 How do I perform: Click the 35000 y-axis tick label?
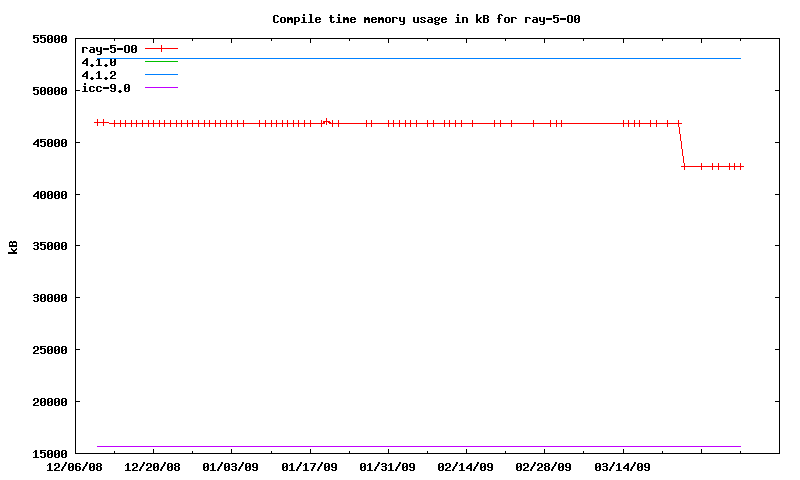pyautogui.click(x=50, y=246)
